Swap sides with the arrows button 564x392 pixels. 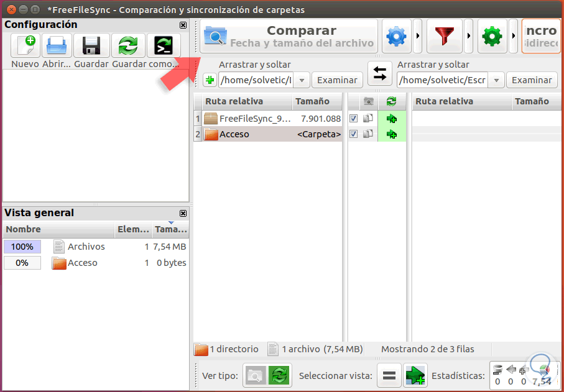379,73
